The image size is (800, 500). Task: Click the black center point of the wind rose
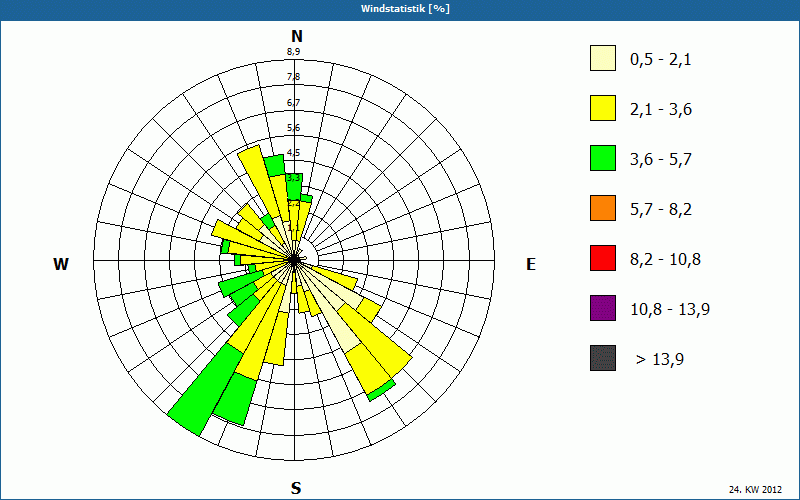coord(294,260)
